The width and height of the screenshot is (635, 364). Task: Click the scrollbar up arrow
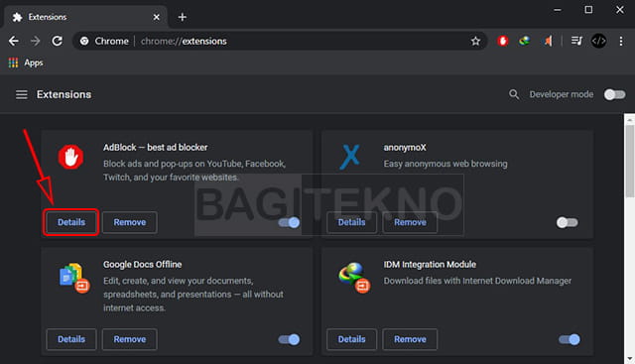tap(630, 119)
